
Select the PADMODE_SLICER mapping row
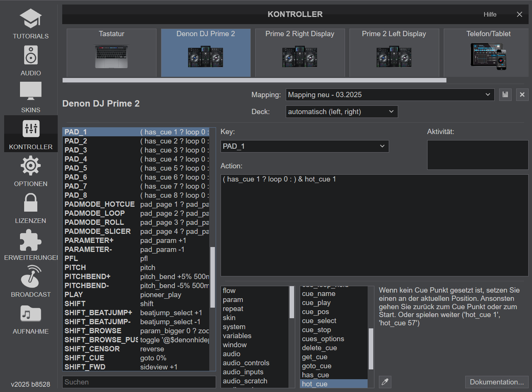136,231
